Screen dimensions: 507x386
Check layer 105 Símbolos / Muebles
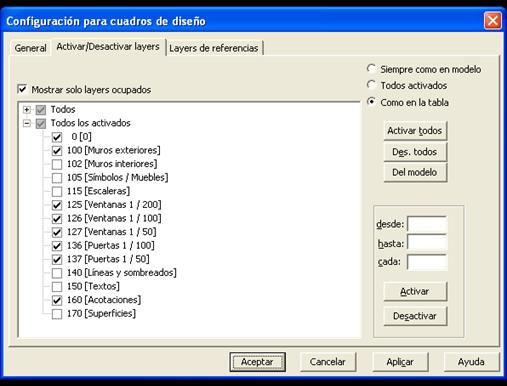[x=57, y=178]
